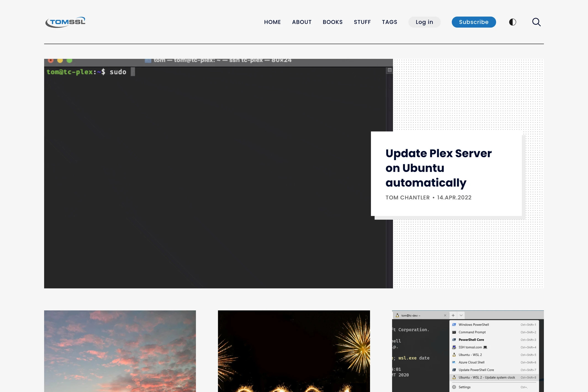This screenshot has height=392, width=588.
Task: Click the blue Subscribe button
Action: click(474, 22)
